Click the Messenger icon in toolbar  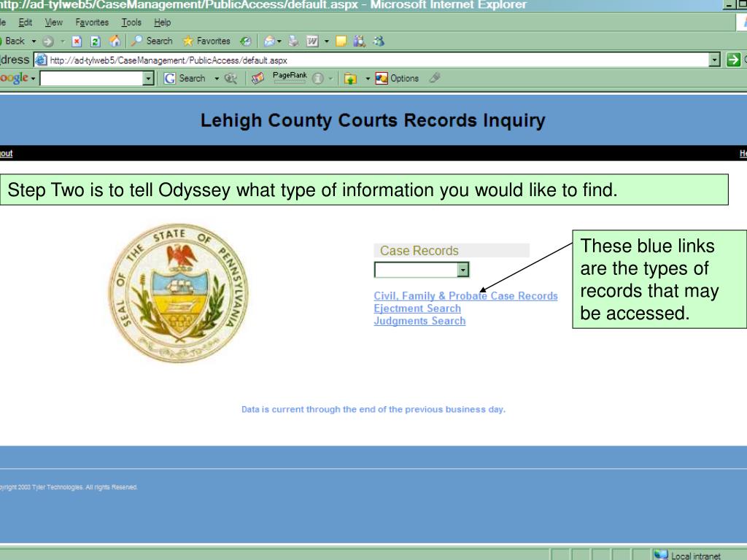(x=379, y=42)
